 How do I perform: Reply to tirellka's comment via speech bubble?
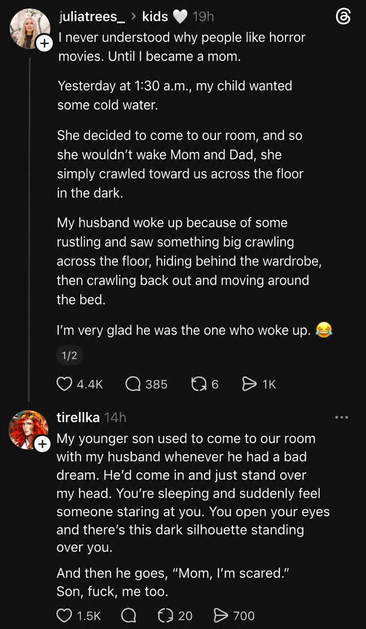pyautogui.click(x=129, y=615)
